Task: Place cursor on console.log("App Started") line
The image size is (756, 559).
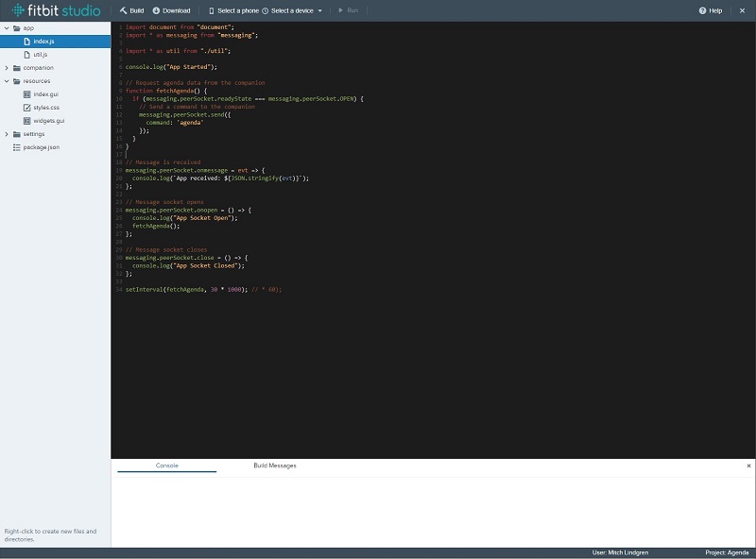Action: (x=171, y=67)
